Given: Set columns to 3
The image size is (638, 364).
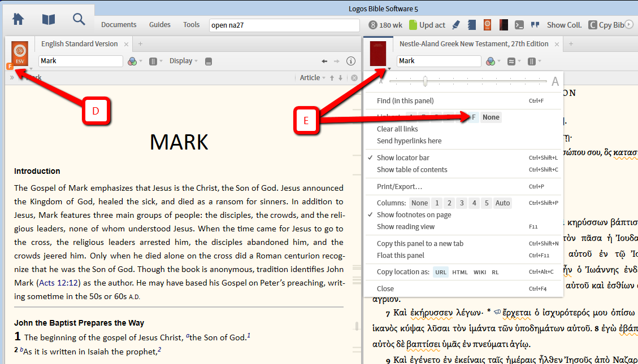Looking at the screenshot, I should click(x=462, y=203).
